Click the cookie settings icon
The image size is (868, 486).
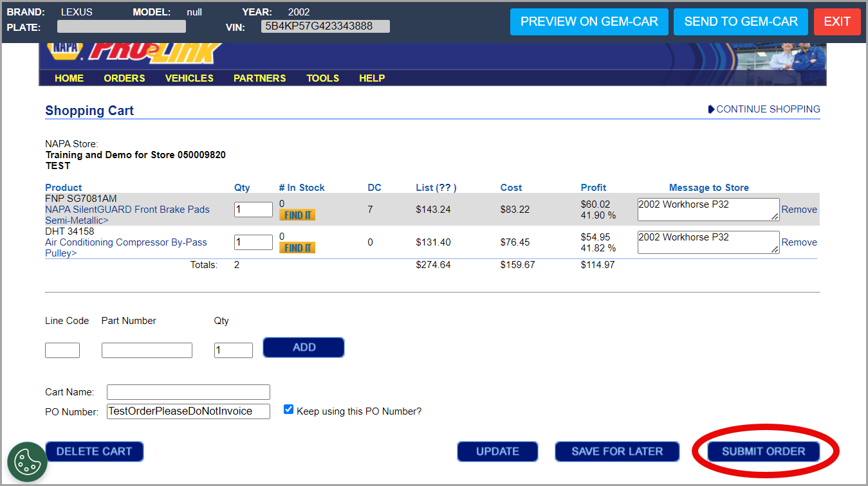[28, 461]
